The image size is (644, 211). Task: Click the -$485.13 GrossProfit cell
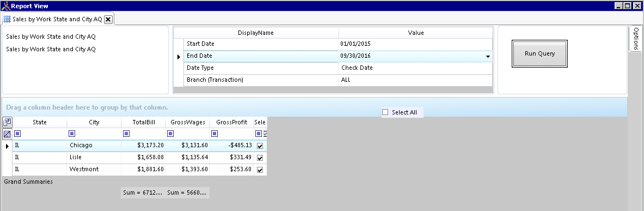(232, 146)
